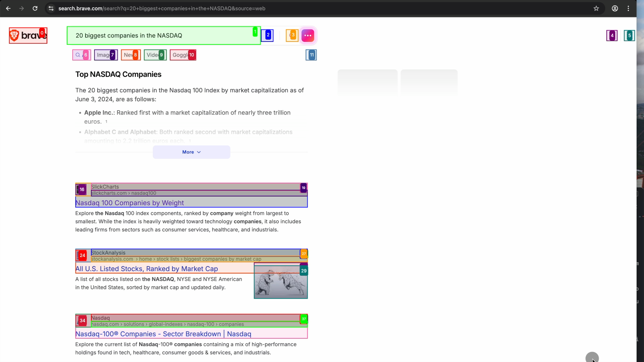Bookmark this page with the star icon
644x362 pixels.
(596, 8)
